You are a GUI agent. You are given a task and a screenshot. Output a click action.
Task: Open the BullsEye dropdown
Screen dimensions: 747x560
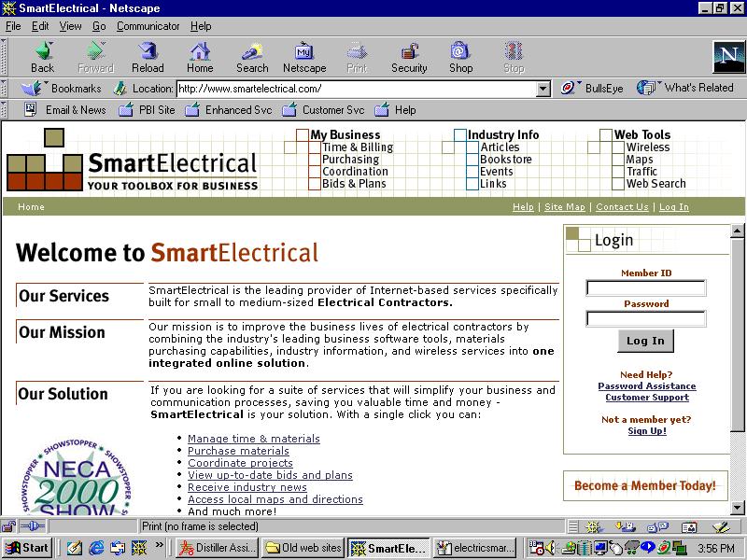tap(592, 88)
